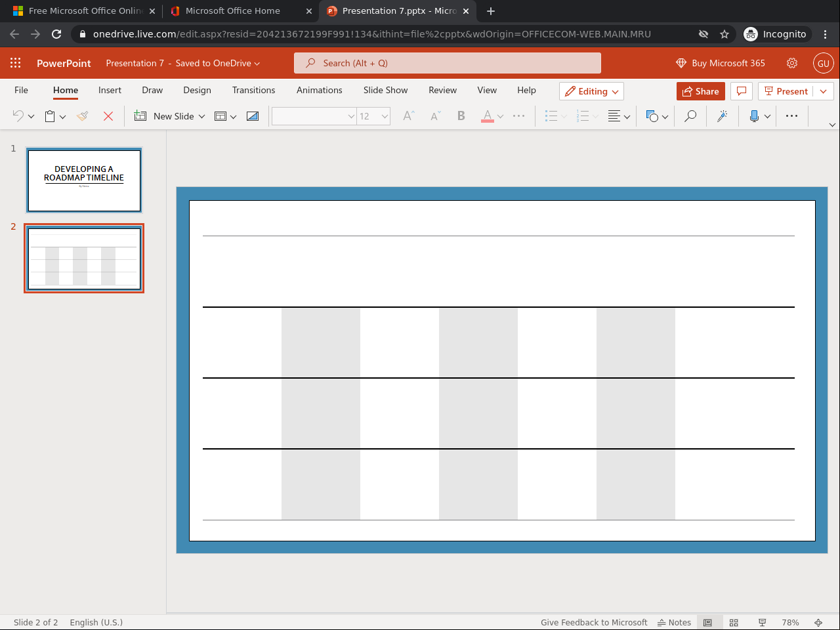Open the Transitions tab
Screen dimensions: 840x630
[x=253, y=90]
